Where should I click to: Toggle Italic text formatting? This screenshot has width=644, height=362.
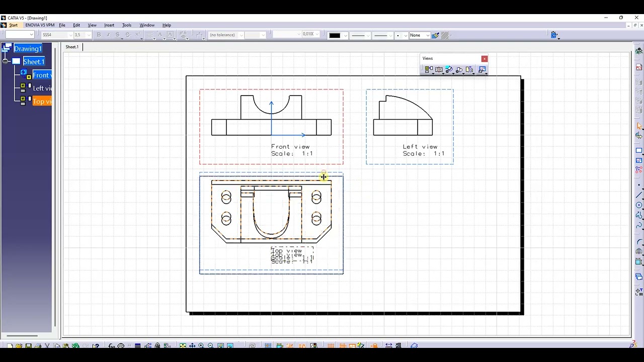coord(108,35)
